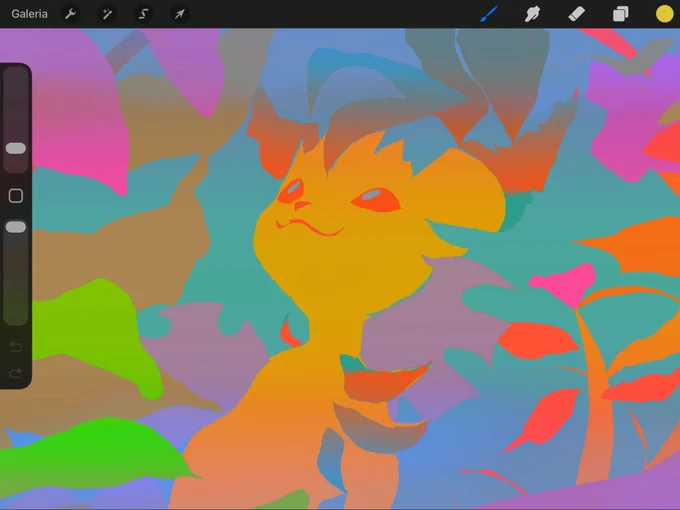This screenshot has width=680, height=510.
Task: Activate the Transform arrow tool
Action: click(x=180, y=14)
